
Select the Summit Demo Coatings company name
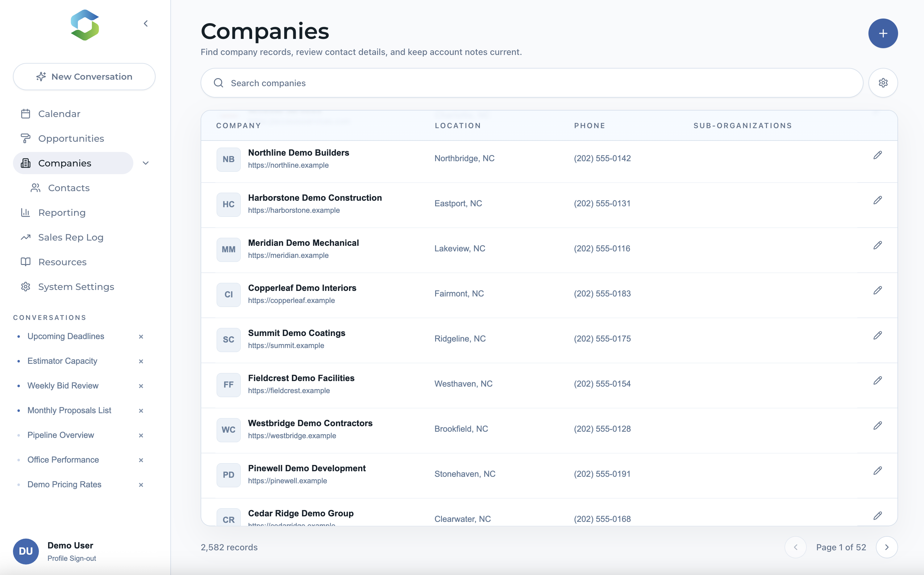coord(296,333)
